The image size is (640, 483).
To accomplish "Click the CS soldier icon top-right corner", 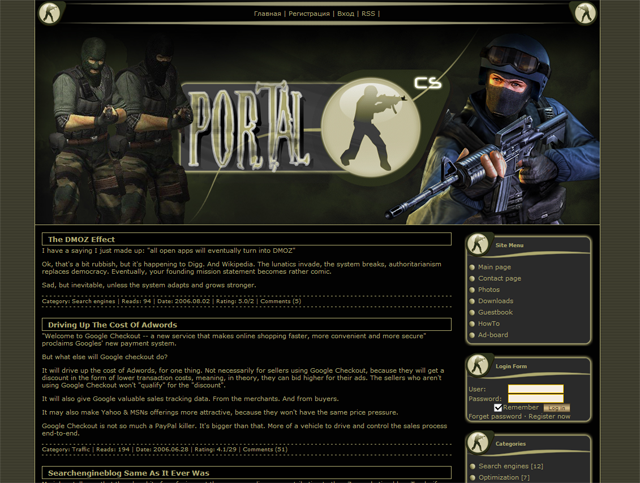I will 585,13.
